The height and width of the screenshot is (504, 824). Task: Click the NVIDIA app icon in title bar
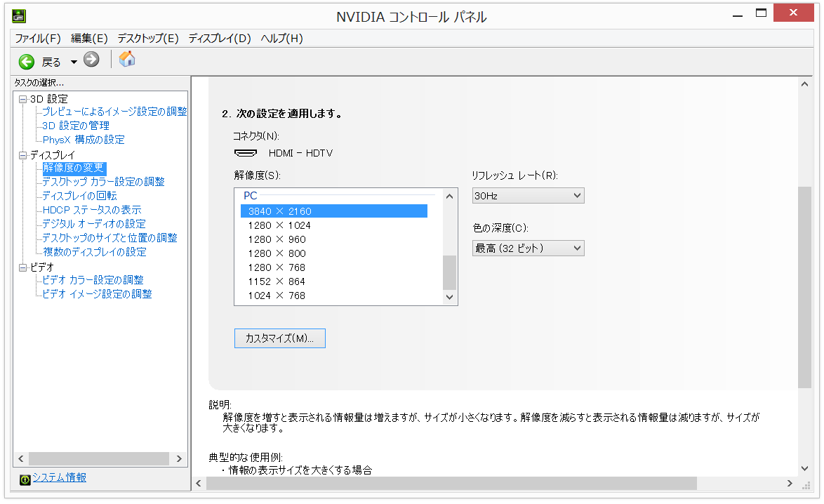pos(19,16)
